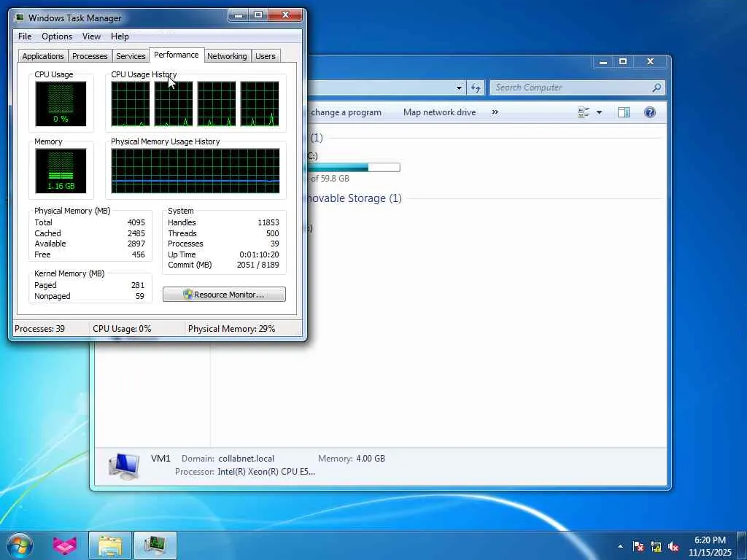Viewport: 747px width, 560px height.
Task: Click the Removable Storage group header
Action: [354, 198]
